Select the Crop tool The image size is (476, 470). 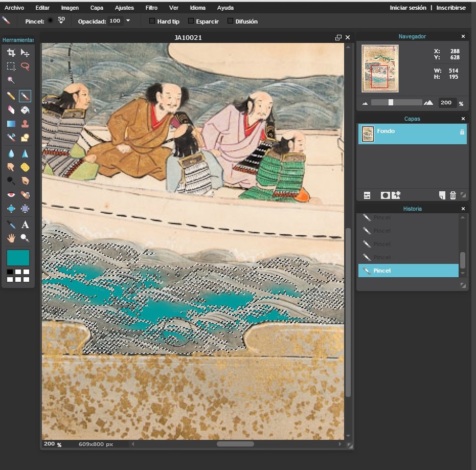pyautogui.click(x=11, y=53)
